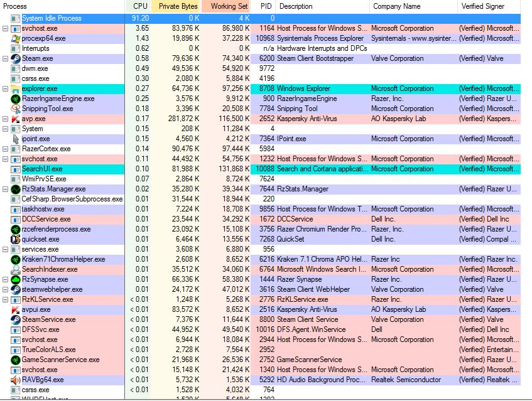Click the explorer.exe folder icon
Viewport: 532px width, 401px height.
(16, 88)
